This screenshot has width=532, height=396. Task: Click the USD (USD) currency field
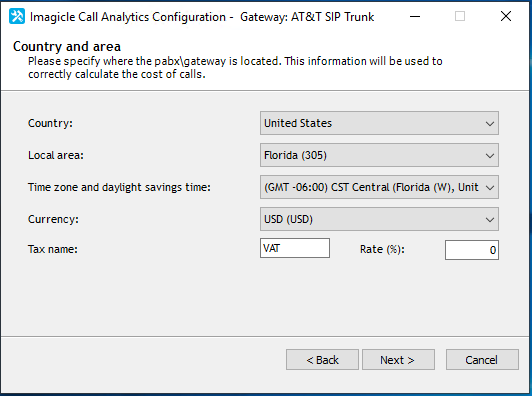379,219
